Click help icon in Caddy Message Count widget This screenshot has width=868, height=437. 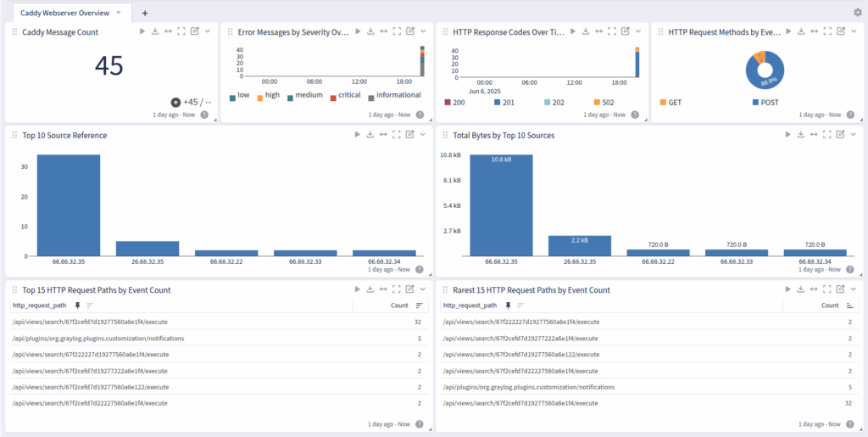(204, 115)
